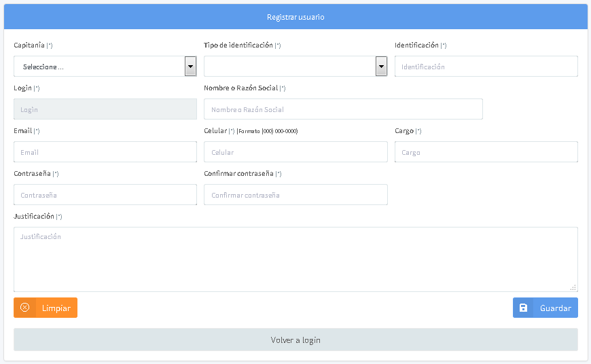
Task: Select the Capitanía 'Seleccione ...' combo box
Action: coord(98,67)
